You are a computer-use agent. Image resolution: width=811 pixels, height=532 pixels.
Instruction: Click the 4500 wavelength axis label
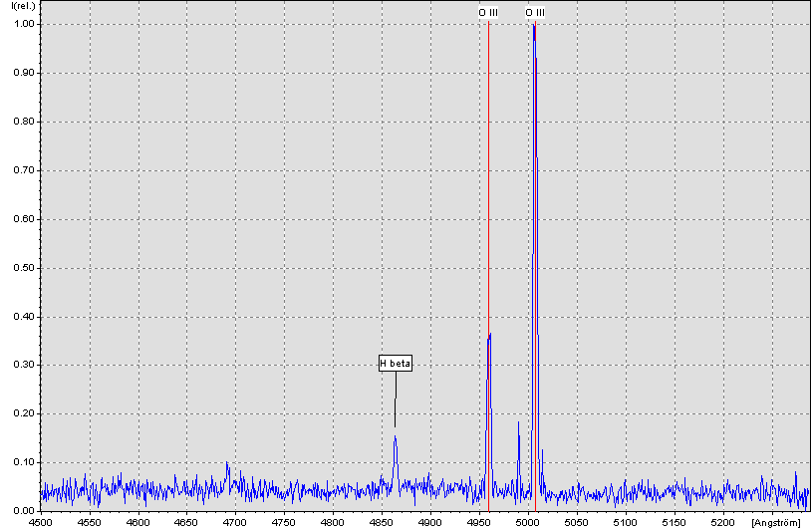(40, 521)
